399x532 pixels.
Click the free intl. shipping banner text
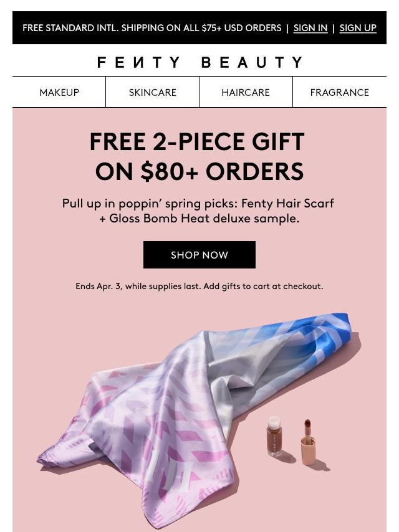pos(151,28)
